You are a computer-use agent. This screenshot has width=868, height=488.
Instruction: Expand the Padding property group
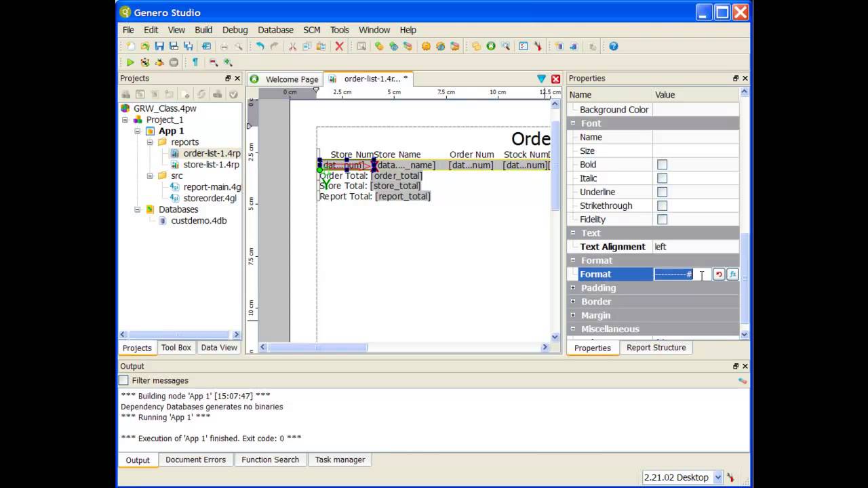(573, 287)
